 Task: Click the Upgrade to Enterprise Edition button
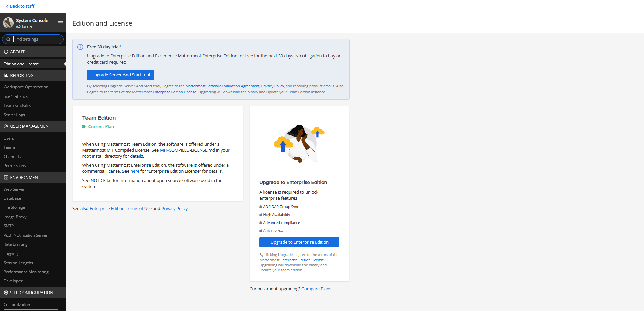pyautogui.click(x=299, y=242)
